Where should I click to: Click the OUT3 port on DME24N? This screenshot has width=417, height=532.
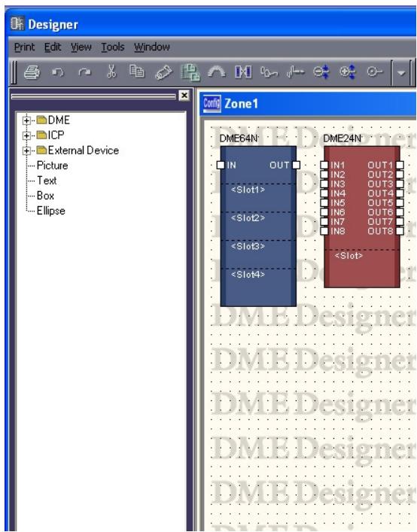click(400, 184)
